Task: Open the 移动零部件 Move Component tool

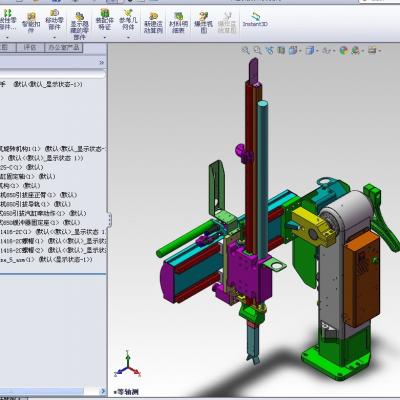Action: (54, 21)
